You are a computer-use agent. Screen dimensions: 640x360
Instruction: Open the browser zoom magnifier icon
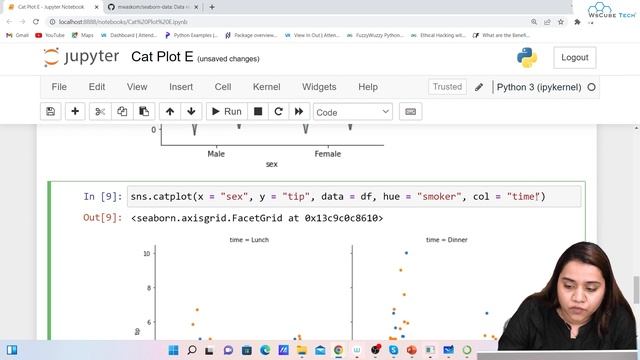[534, 22]
